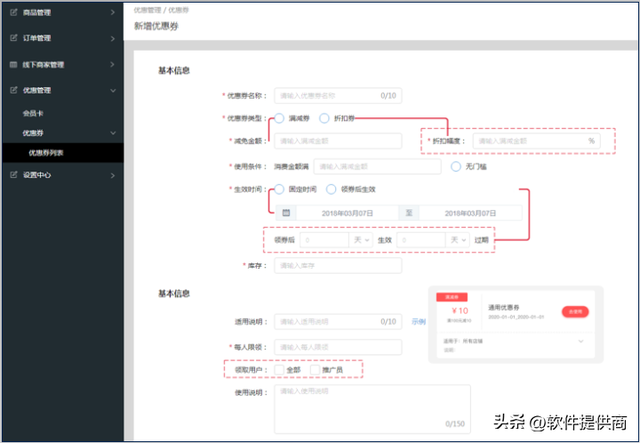The width and height of the screenshot is (640, 443).
Task: Select the 固定时间 radio option
Action: pos(279,189)
